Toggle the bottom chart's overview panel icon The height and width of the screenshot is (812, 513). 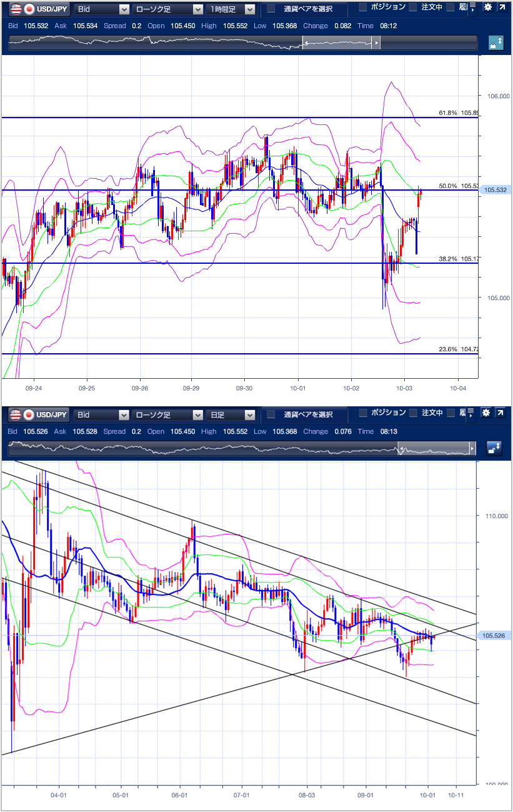coord(494,448)
